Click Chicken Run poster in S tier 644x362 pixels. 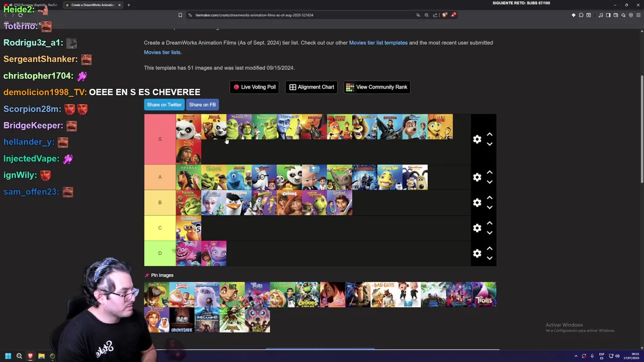[340, 127]
